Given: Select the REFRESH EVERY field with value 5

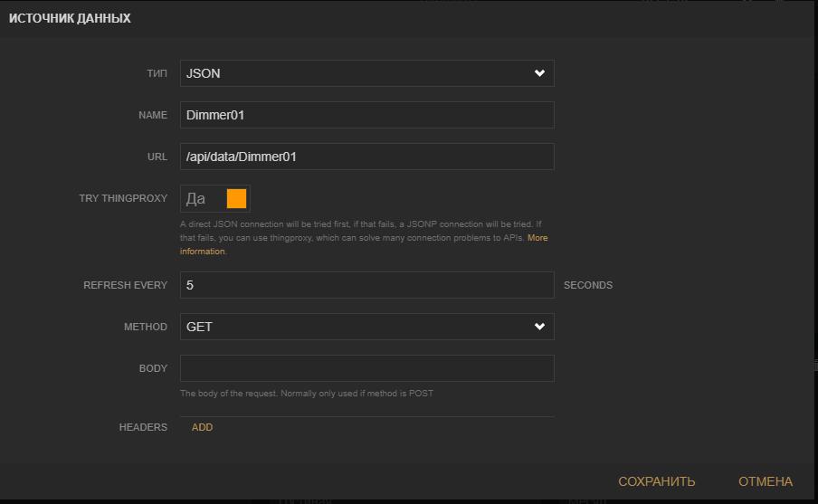Looking at the screenshot, I should click(x=366, y=285).
